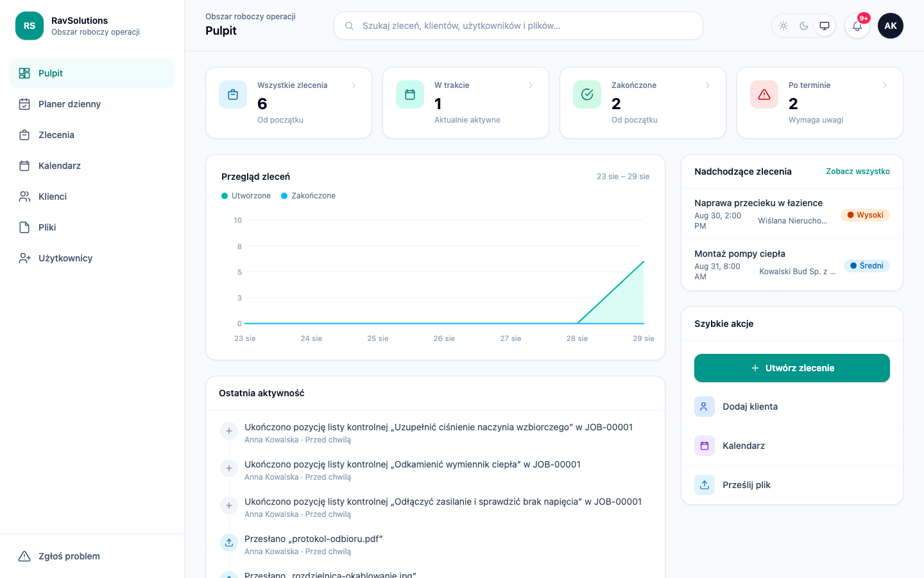Click the Prześlij plik upload icon

tap(705, 485)
